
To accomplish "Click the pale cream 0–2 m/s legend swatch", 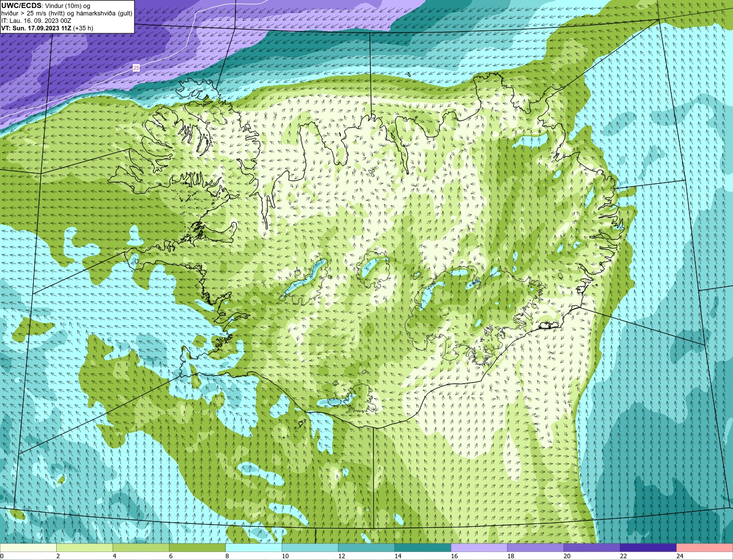I will (x=28, y=547).
